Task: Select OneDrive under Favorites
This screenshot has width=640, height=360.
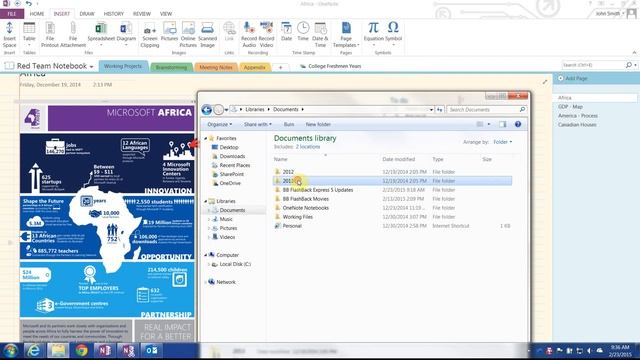Action: (x=230, y=183)
